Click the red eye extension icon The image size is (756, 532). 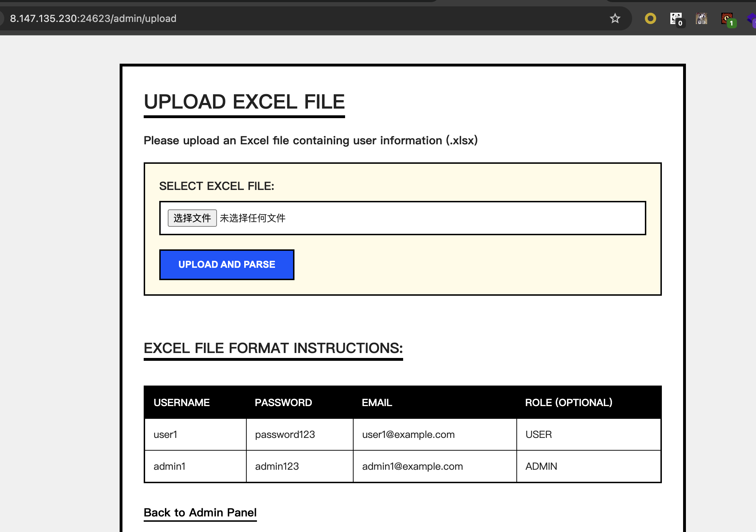(727, 18)
